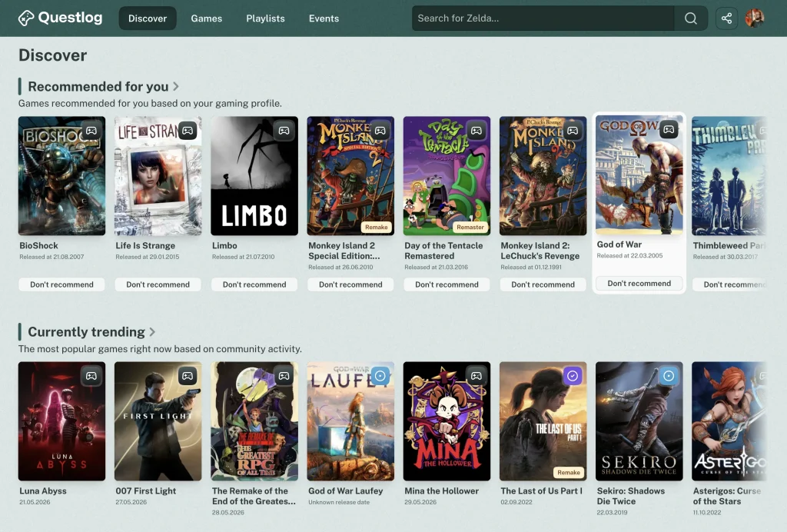The image size is (787, 532).
Task: Click the 007 First Light title
Action: pyautogui.click(x=146, y=490)
